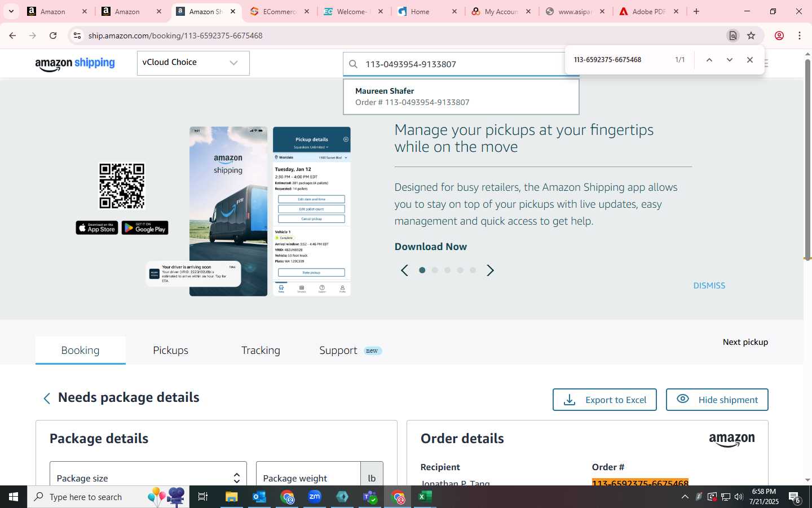Click the taskbar search box

click(108, 497)
